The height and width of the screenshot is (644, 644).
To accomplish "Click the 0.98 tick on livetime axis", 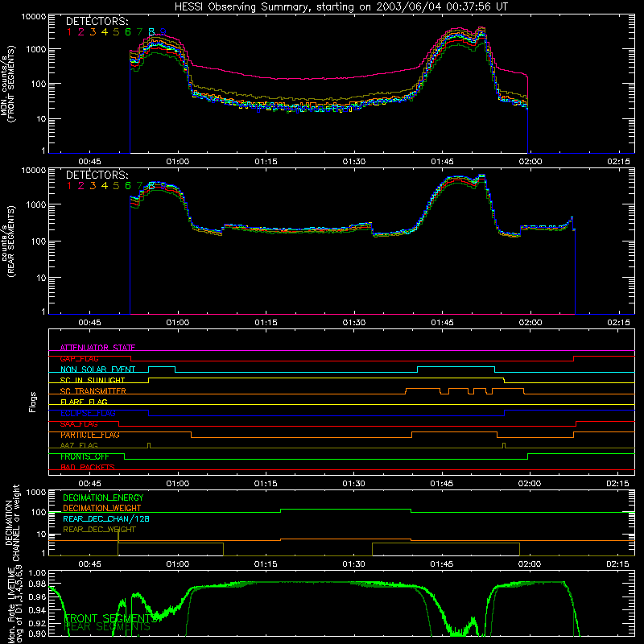I will [x=38, y=583].
